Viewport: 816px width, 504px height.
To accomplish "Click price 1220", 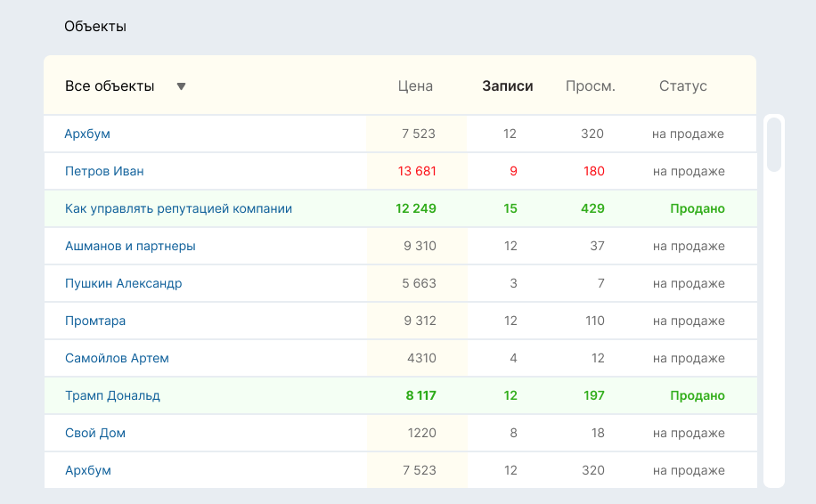I will coord(421,434).
